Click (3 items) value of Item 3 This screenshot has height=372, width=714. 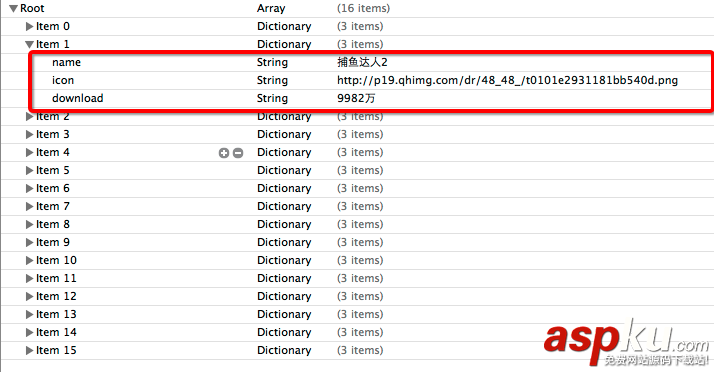point(360,134)
